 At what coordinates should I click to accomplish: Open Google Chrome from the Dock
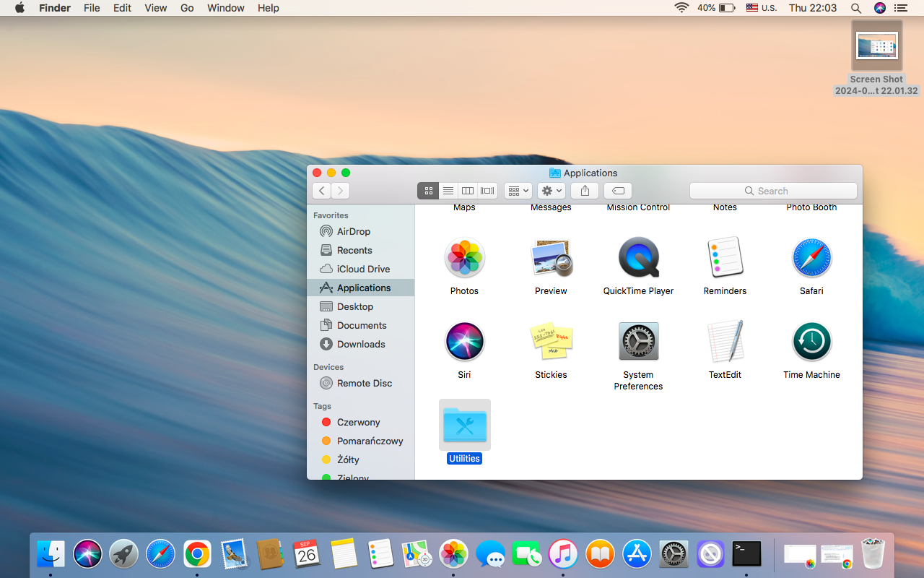(197, 554)
